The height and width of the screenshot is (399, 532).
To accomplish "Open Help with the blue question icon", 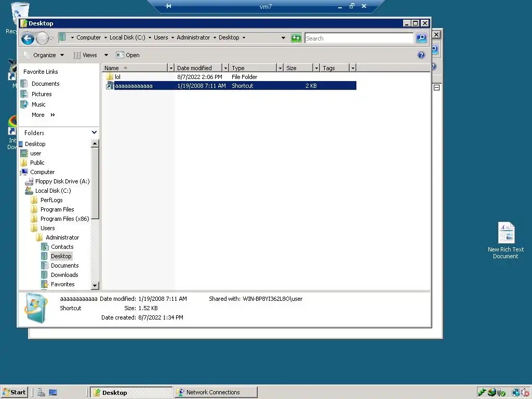I will [x=421, y=55].
